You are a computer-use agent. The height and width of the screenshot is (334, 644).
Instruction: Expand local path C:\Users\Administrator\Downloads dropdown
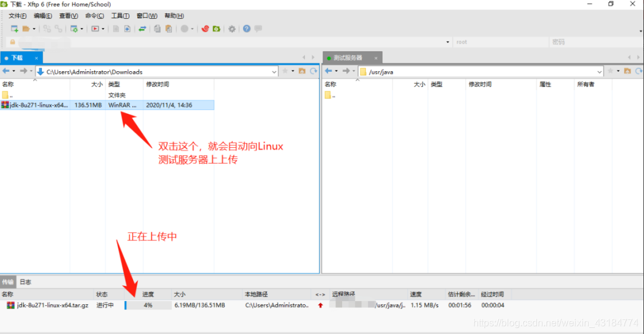click(275, 72)
